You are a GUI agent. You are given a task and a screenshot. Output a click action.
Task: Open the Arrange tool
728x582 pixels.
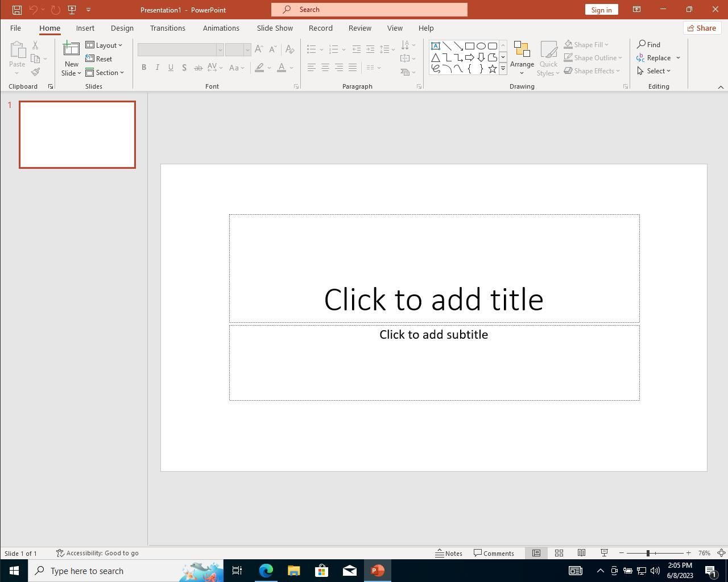pos(522,58)
